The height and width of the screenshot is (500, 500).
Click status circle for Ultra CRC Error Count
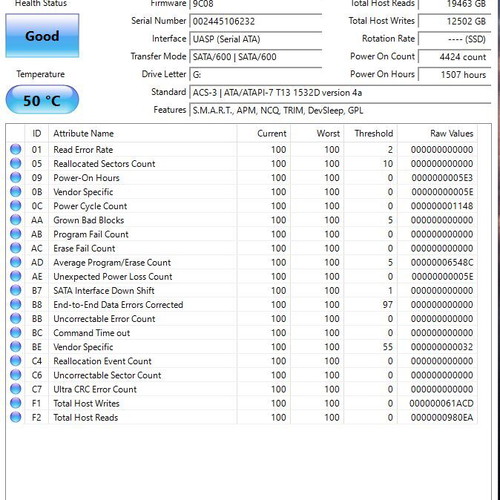[x=15, y=389]
